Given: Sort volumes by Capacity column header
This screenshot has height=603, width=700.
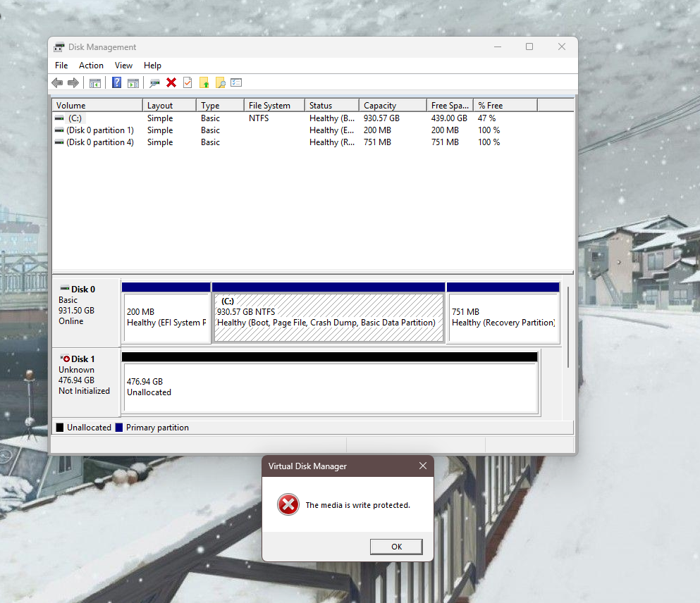Looking at the screenshot, I should 392,106.
